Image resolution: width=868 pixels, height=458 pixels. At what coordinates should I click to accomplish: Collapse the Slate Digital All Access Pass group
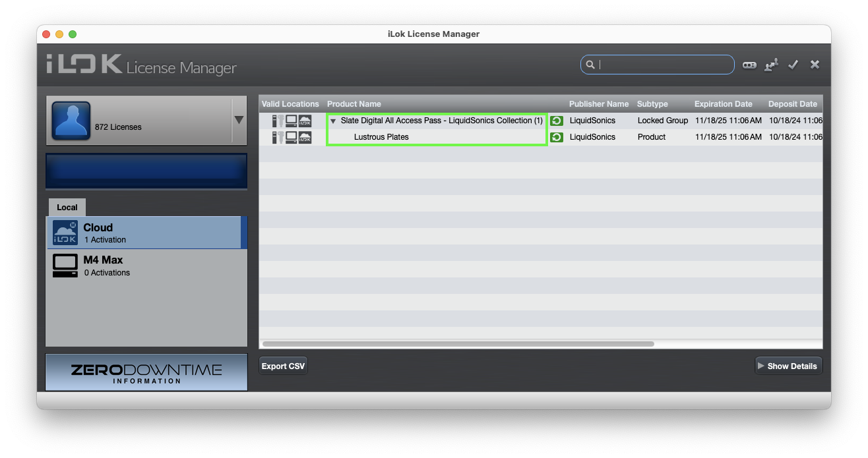333,121
